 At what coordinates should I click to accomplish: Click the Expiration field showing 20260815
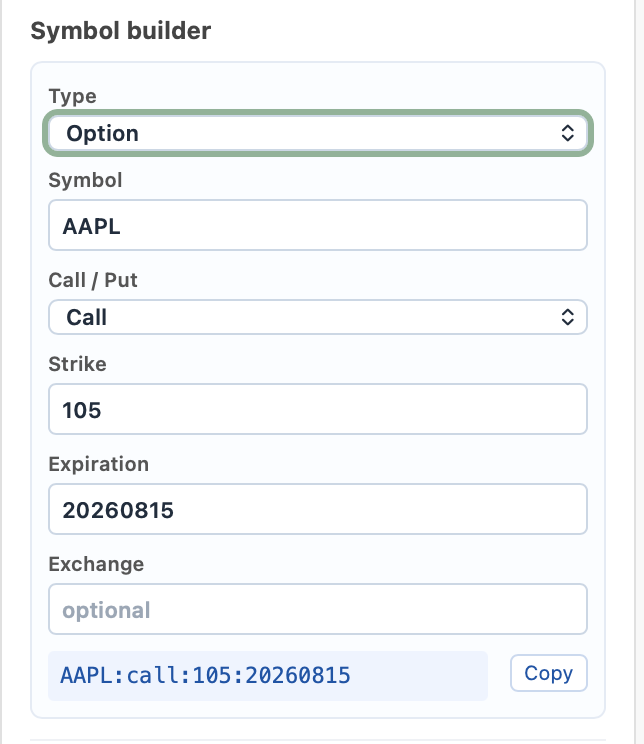click(x=317, y=509)
